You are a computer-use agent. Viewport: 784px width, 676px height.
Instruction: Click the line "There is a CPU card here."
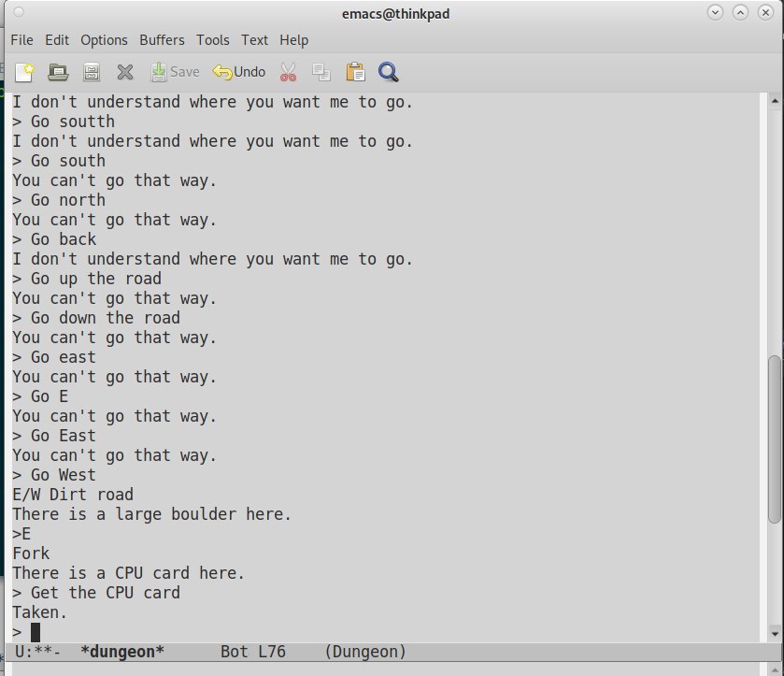(129, 573)
